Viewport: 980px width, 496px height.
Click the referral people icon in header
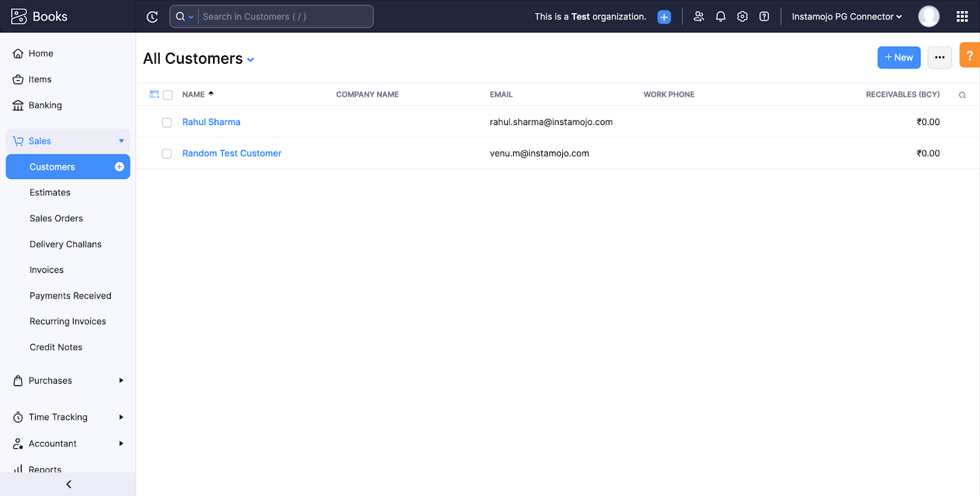click(x=698, y=17)
